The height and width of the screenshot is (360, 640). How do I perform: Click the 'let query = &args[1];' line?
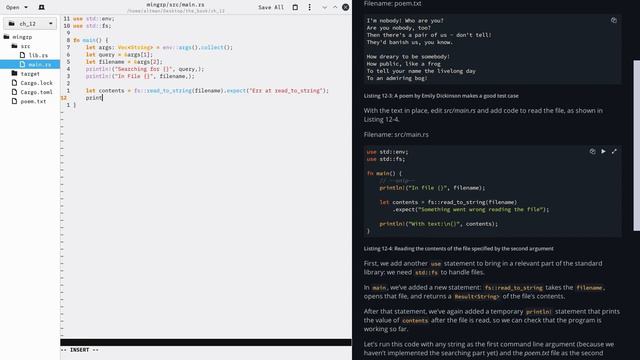pyautogui.click(x=119, y=54)
